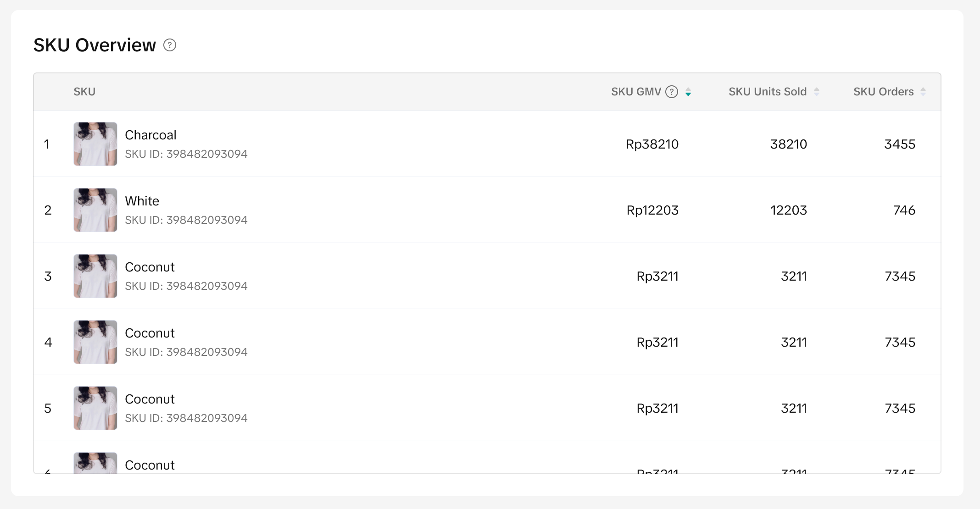This screenshot has height=509, width=980.
Task: Open Charcoal product thumbnail image
Action: click(95, 144)
